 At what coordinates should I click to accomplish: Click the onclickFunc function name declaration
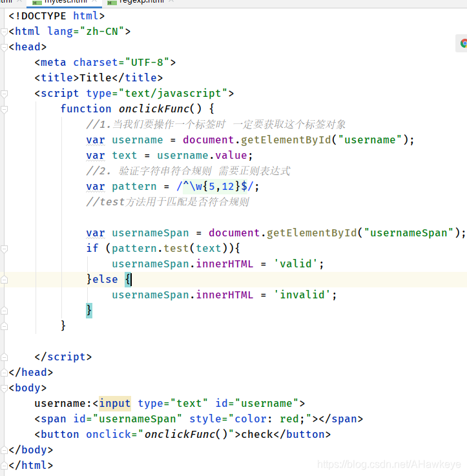click(154, 109)
